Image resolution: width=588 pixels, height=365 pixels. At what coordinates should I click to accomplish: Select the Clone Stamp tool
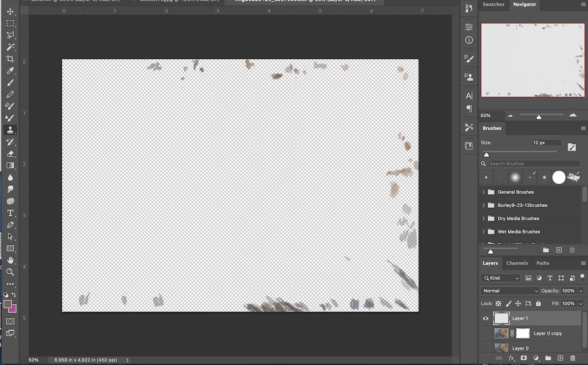click(10, 130)
